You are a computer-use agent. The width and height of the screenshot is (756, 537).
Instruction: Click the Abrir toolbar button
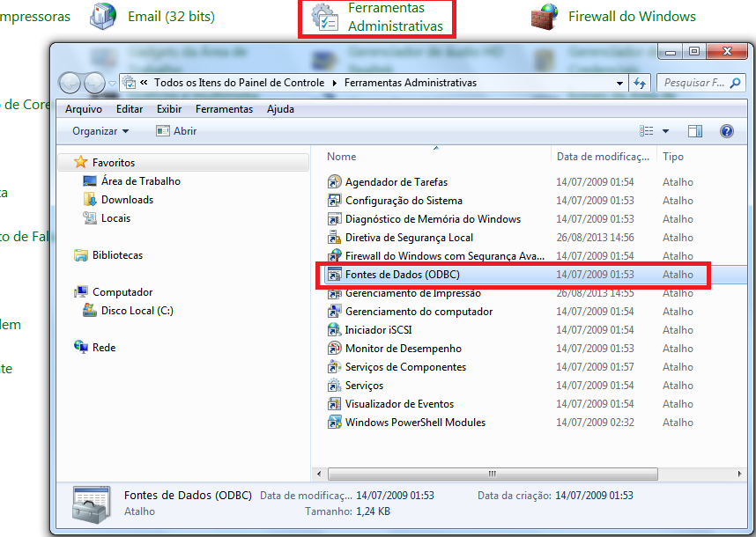click(176, 131)
